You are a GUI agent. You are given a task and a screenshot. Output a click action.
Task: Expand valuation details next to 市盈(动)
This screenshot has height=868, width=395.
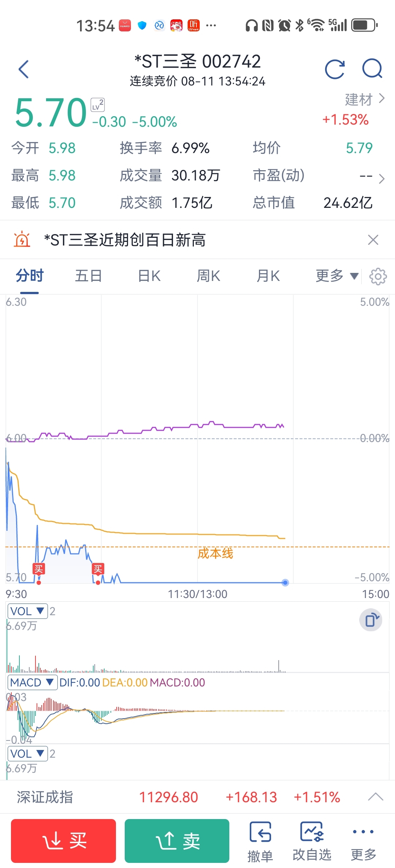click(381, 179)
